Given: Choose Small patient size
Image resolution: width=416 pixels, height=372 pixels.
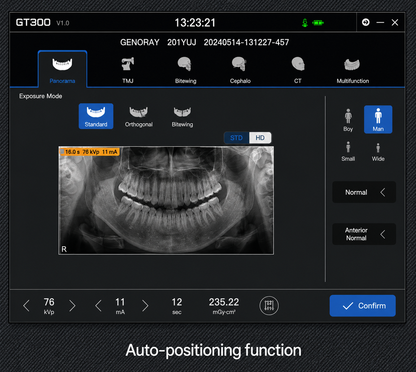Looking at the screenshot, I should coord(348,151).
